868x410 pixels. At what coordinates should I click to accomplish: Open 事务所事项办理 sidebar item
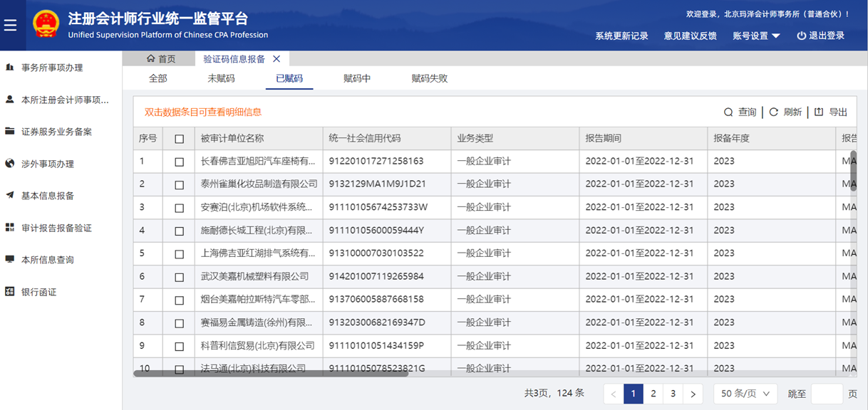pyautogui.click(x=52, y=68)
